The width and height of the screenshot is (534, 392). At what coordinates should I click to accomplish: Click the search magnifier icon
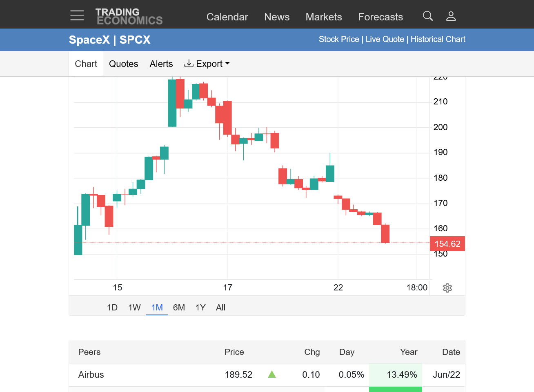428,16
